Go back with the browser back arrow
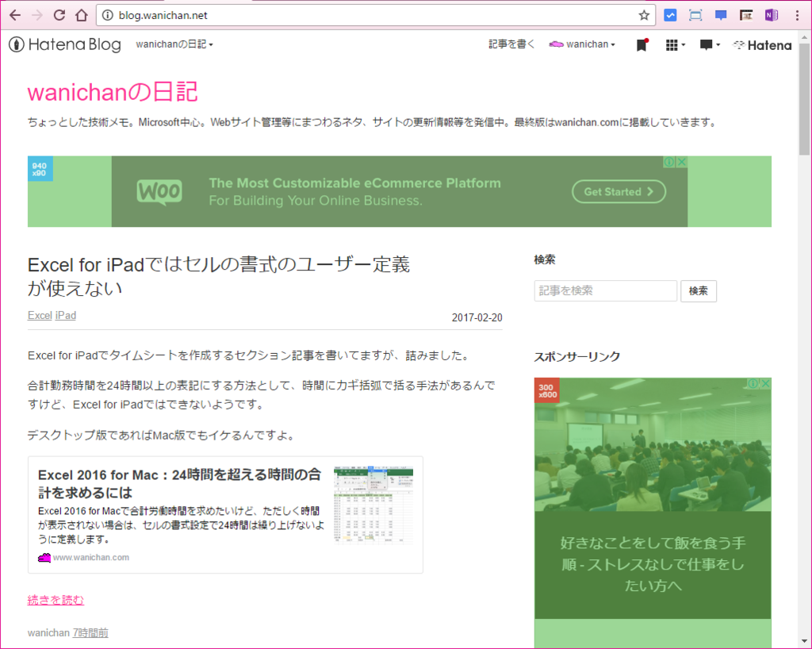This screenshot has height=649, width=812. coord(15,15)
